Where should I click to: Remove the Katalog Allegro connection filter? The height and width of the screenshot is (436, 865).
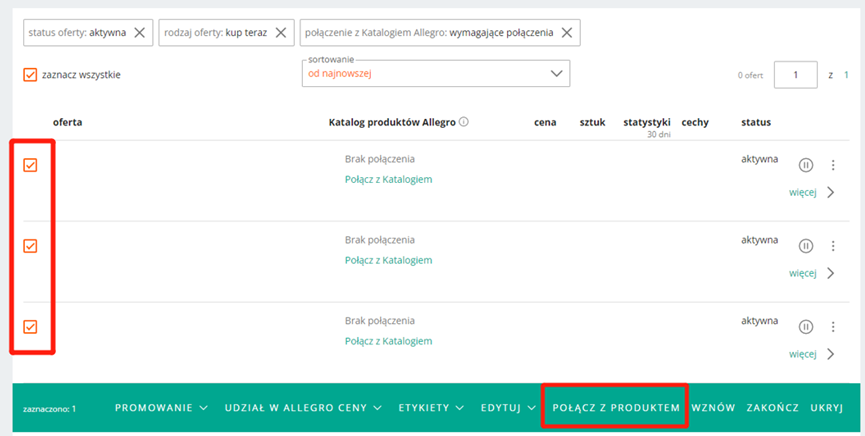pos(567,33)
